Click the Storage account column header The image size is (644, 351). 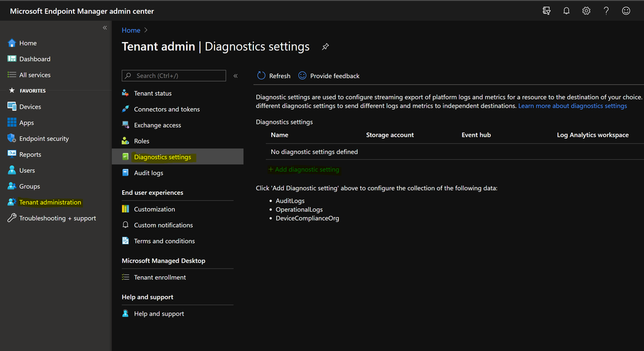(390, 135)
